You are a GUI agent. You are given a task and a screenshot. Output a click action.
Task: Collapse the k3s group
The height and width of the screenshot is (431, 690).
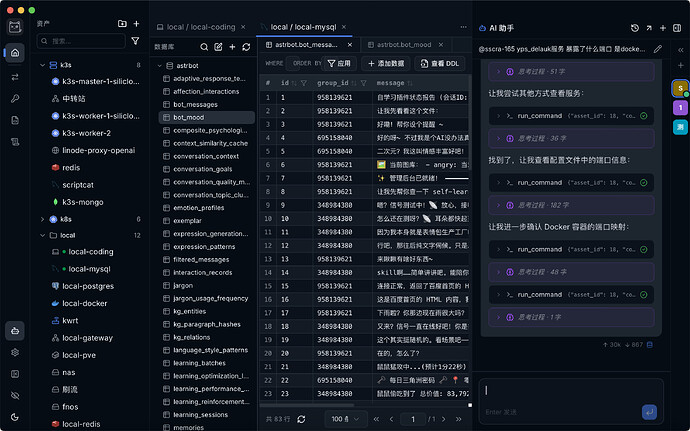(x=43, y=65)
